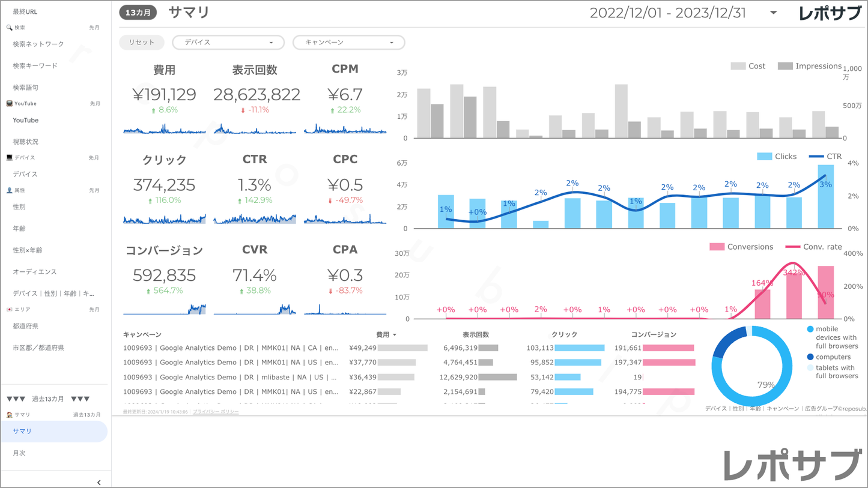
Task: Click the laptop icon beside デバイス header
Action: [9, 158]
